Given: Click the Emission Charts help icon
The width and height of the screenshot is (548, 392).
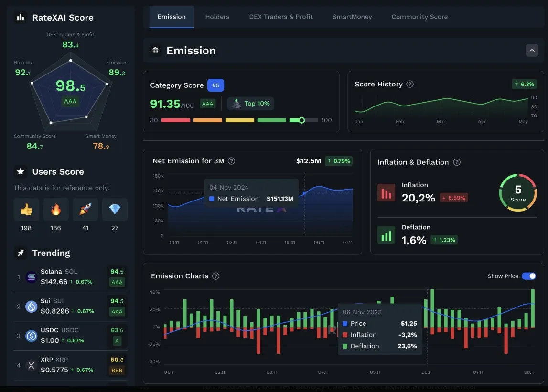Looking at the screenshot, I should tap(216, 276).
